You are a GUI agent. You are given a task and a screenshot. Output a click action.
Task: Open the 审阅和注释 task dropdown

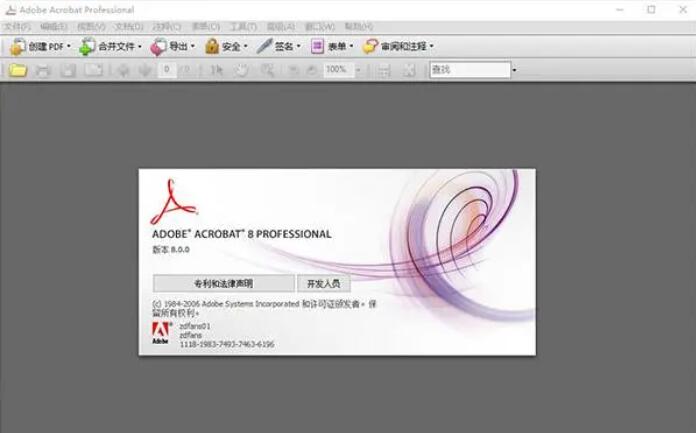pos(398,46)
